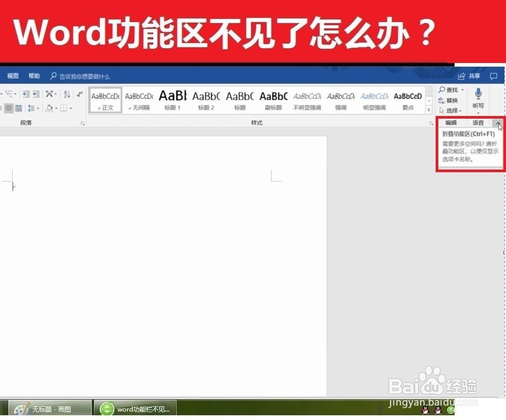Viewport: 506px width, 420px height.
Task: Click the 共享 share button
Action: click(x=469, y=76)
